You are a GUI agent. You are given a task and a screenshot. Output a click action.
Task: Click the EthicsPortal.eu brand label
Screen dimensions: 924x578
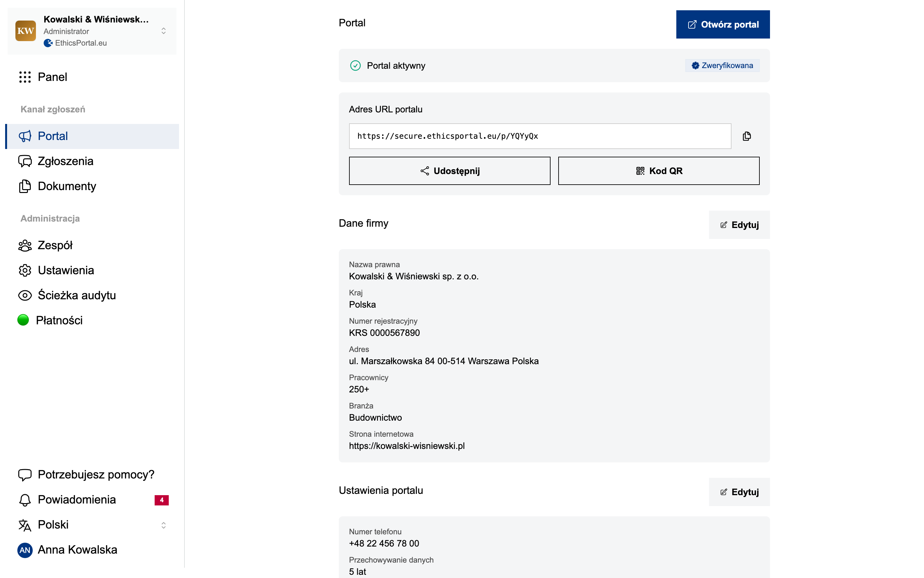[x=81, y=43]
